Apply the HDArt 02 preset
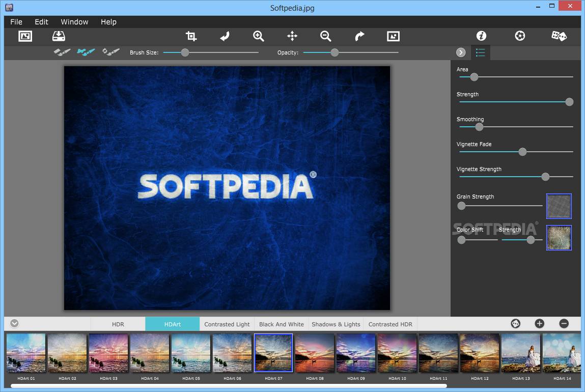This screenshot has width=585, height=392. 67,353
